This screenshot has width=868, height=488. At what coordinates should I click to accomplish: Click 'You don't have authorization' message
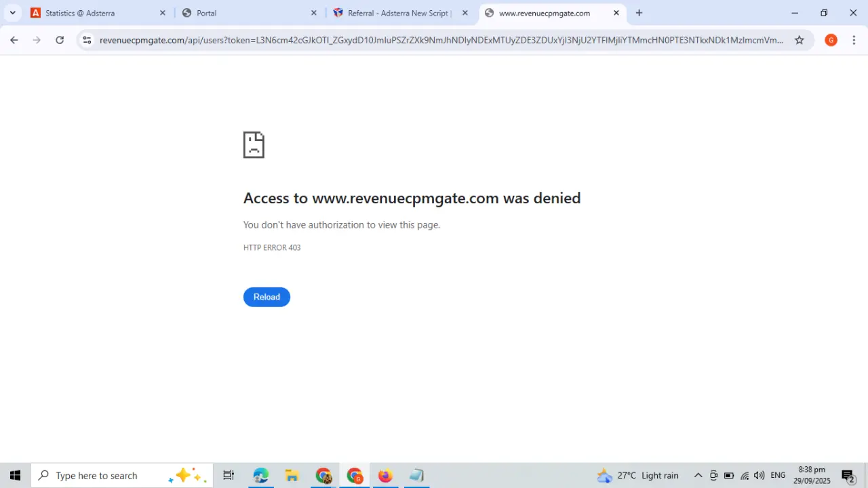[342, 224]
